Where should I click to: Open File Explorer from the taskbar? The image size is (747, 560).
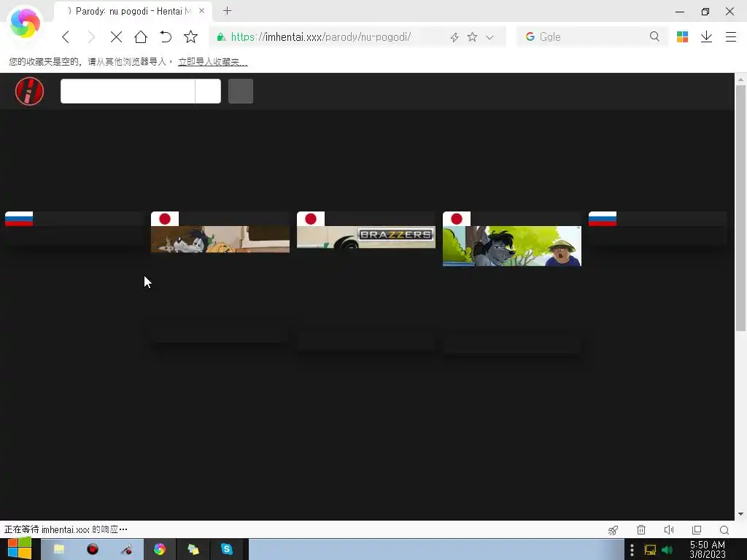pos(58,550)
